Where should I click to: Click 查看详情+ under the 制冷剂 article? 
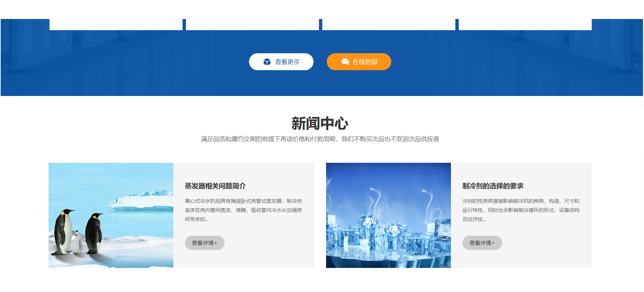click(482, 243)
